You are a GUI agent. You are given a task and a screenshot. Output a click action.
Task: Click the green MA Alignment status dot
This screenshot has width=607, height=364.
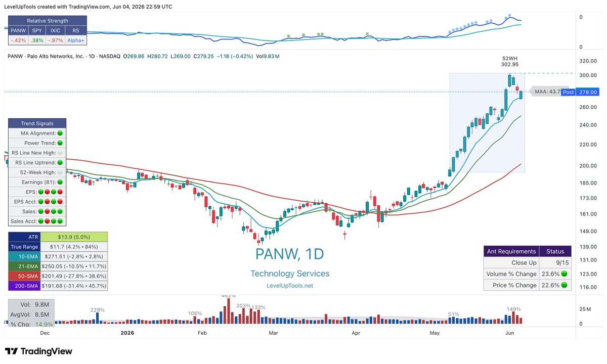(60, 133)
